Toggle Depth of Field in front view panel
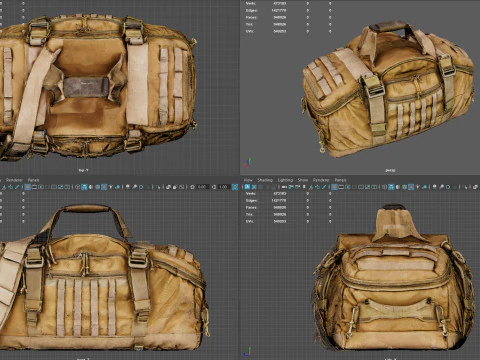 click(148, 187)
